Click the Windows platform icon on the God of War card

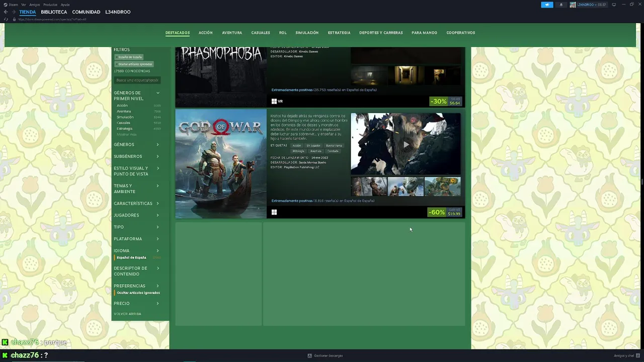coord(274,212)
